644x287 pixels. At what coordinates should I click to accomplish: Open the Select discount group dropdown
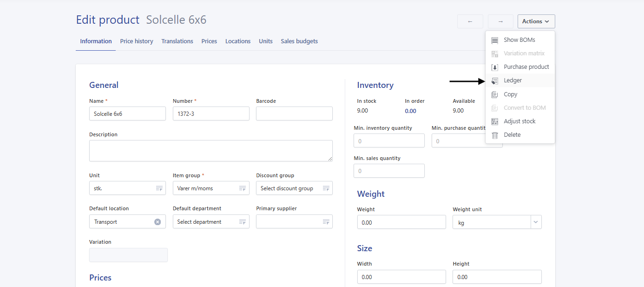[326, 188]
